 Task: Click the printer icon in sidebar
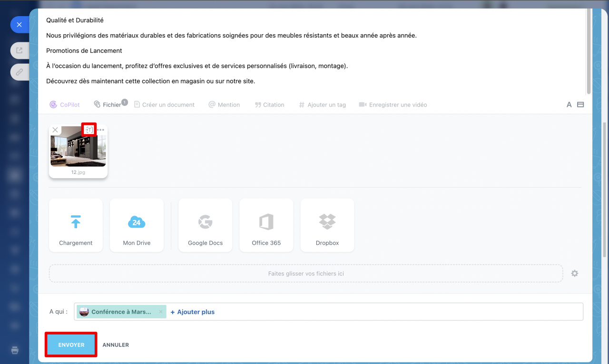tap(15, 350)
